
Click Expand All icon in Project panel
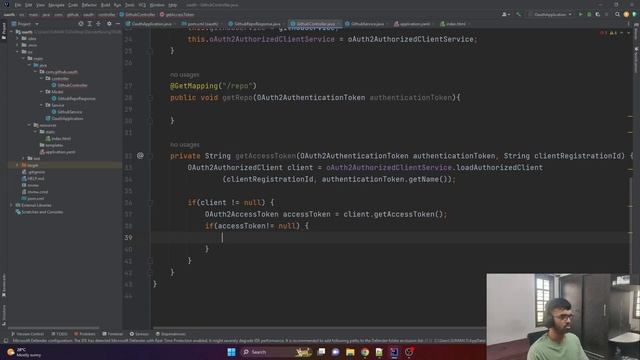90,24
